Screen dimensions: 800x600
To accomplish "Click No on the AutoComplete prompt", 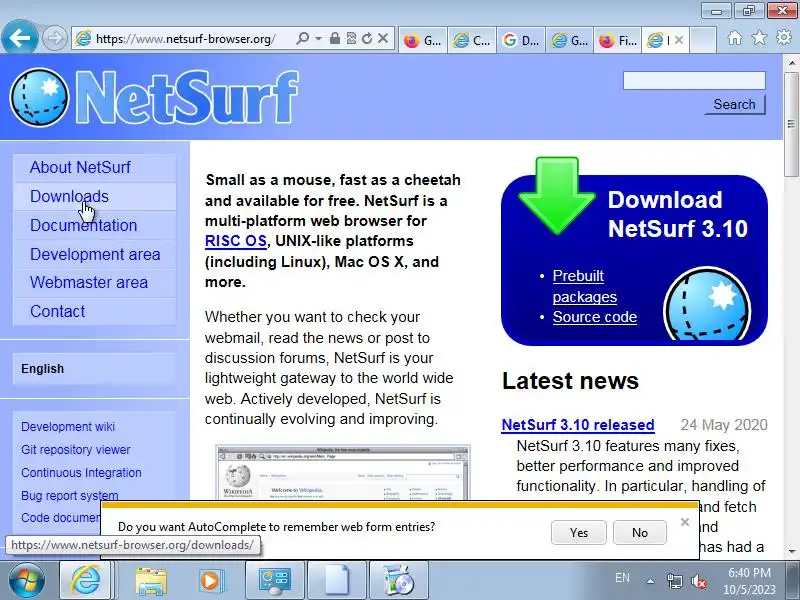I will (x=640, y=533).
